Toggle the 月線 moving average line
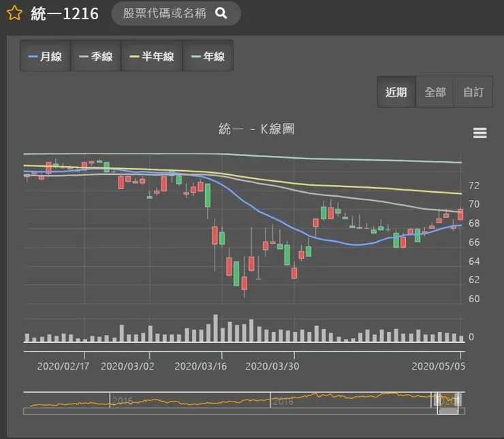 46,56
